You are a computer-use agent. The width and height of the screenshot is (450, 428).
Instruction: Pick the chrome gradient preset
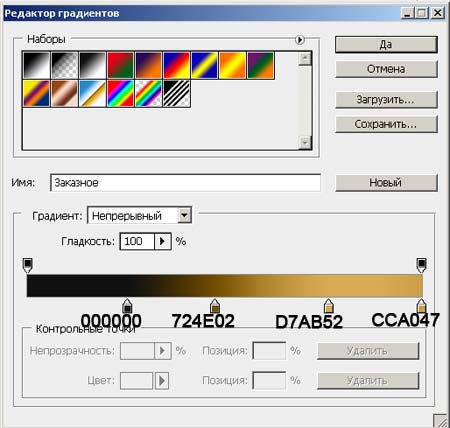pos(93,93)
